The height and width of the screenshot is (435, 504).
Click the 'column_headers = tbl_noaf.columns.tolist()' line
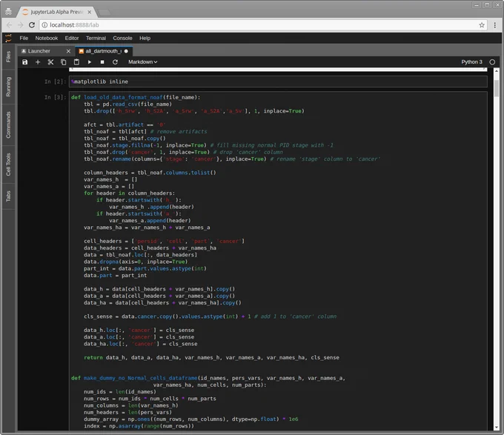pyautogui.click(x=150, y=173)
